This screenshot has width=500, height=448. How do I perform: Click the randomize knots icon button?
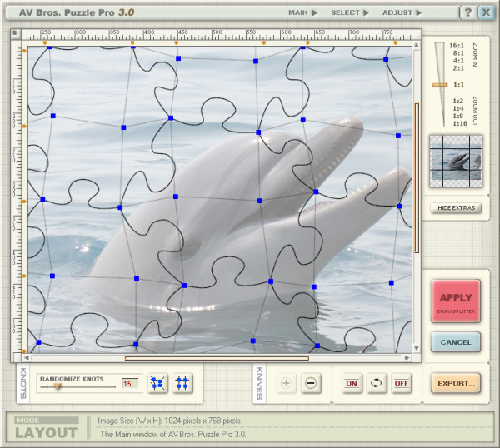pyautogui.click(x=157, y=383)
